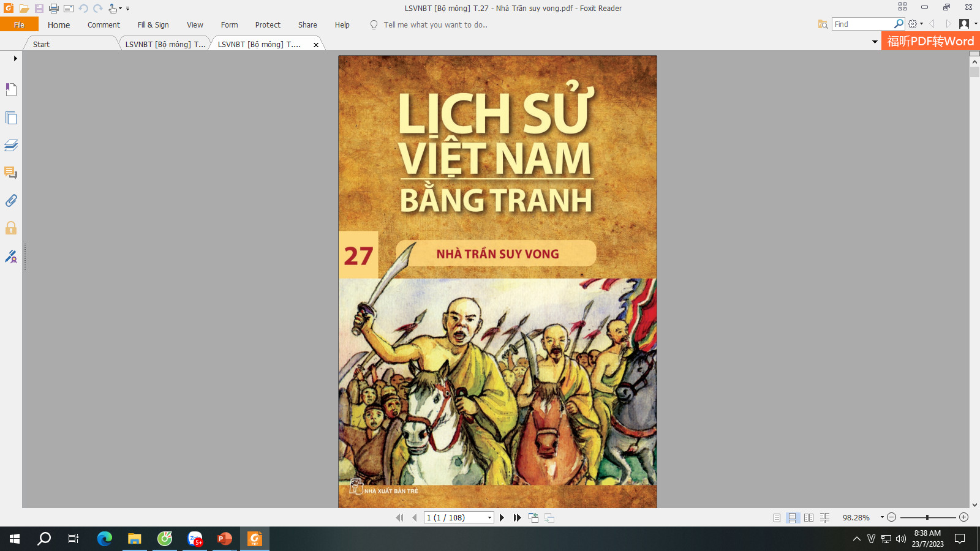980x551 pixels.
Task: Open the Pages thumbnails panel icon
Action: coord(11,118)
